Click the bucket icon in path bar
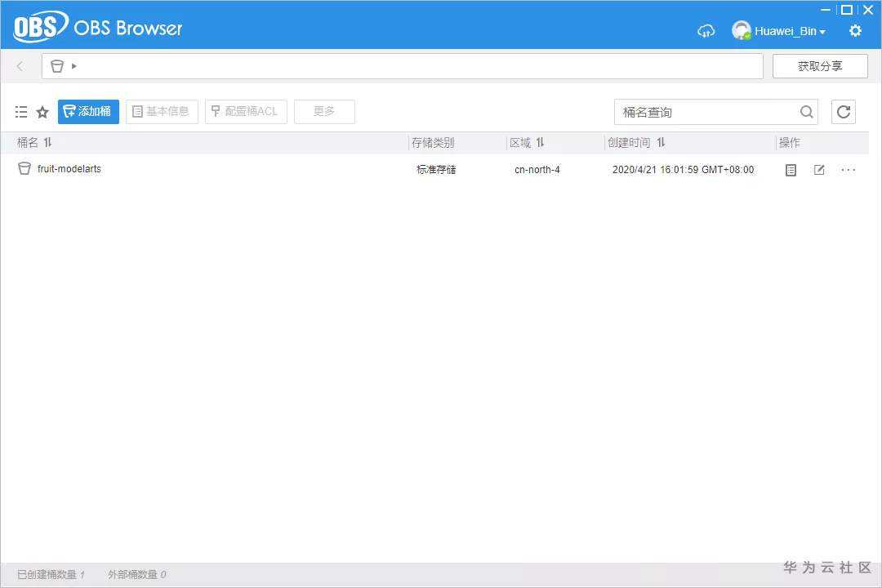882x588 pixels. 57,66
